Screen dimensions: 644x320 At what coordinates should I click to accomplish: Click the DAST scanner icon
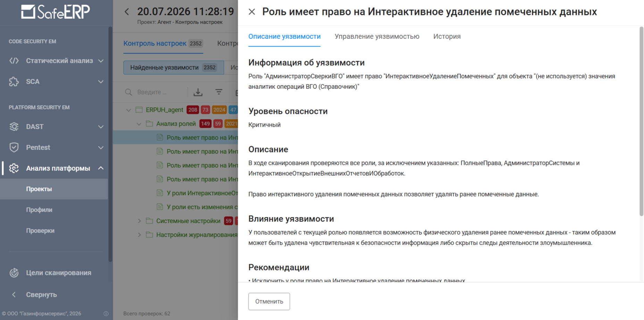pyautogui.click(x=14, y=127)
